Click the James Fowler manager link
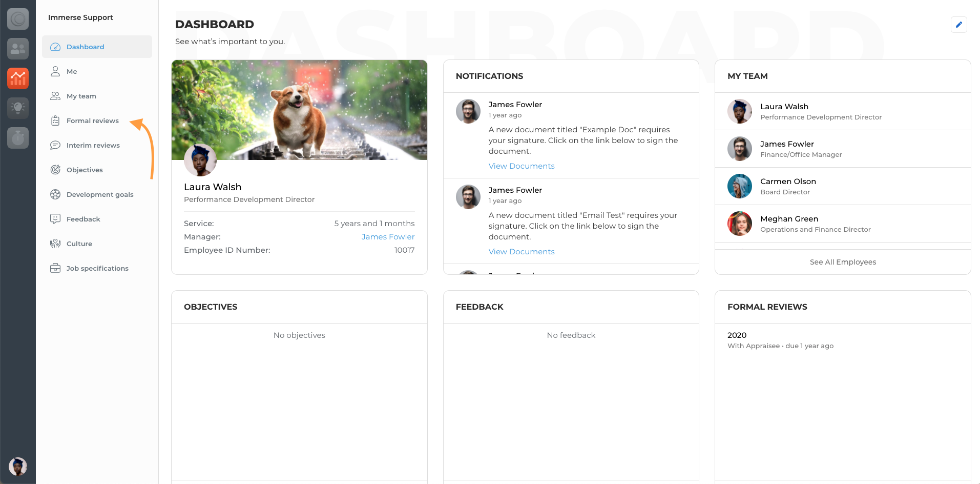The image size is (980, 484). (x=388, y=237)
